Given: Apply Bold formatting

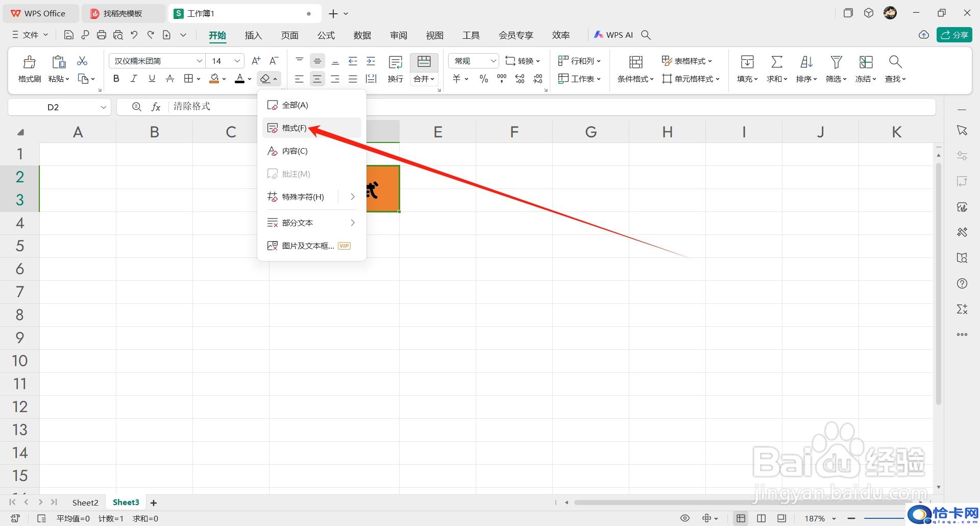Looking at the screenshot, I should click(116, 79).
